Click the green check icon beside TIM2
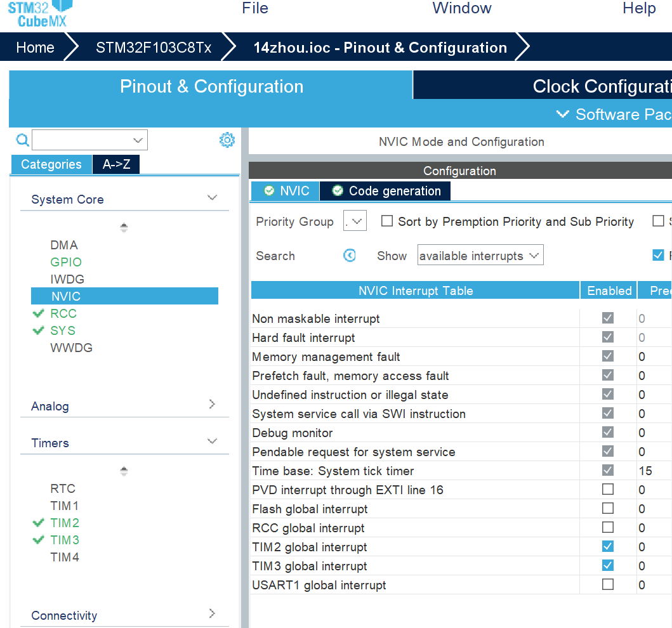 38,523
